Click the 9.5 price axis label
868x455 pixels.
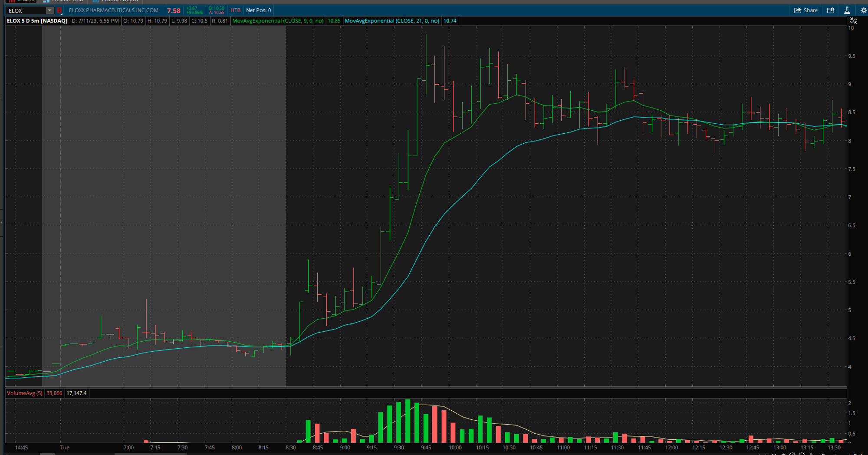coord(852,56)
